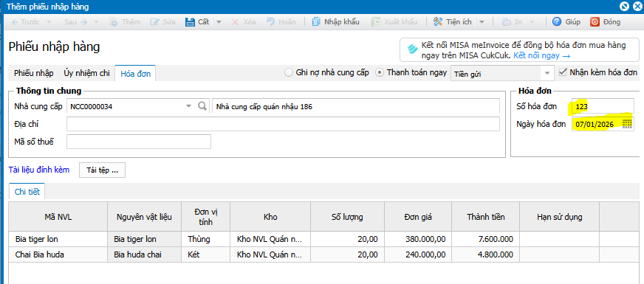
Task: Expand the Trước dropdown arrow
Action: click(49, 22)
